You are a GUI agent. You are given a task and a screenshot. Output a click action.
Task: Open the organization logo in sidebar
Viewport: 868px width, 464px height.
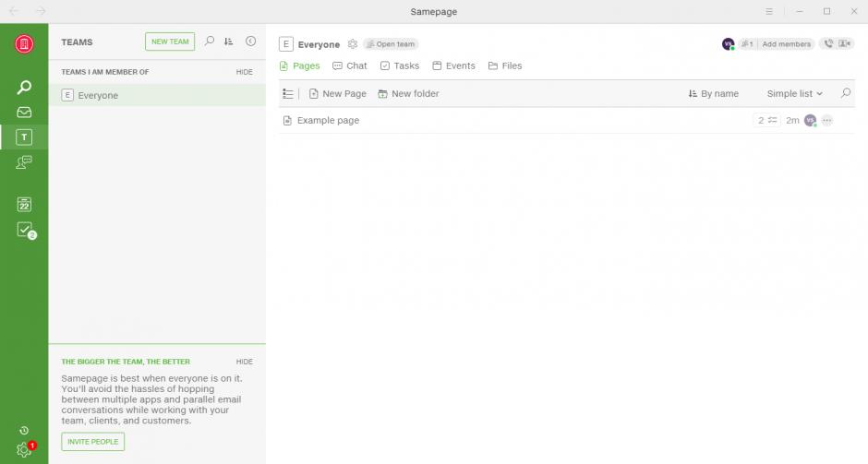(x=24, y=44)
